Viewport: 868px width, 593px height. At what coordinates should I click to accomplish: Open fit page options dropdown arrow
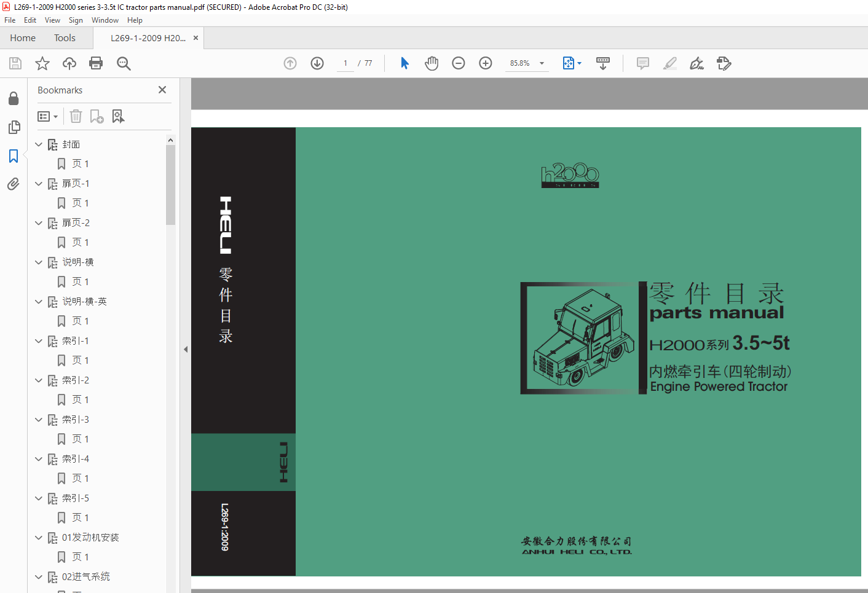pos(579,63)
